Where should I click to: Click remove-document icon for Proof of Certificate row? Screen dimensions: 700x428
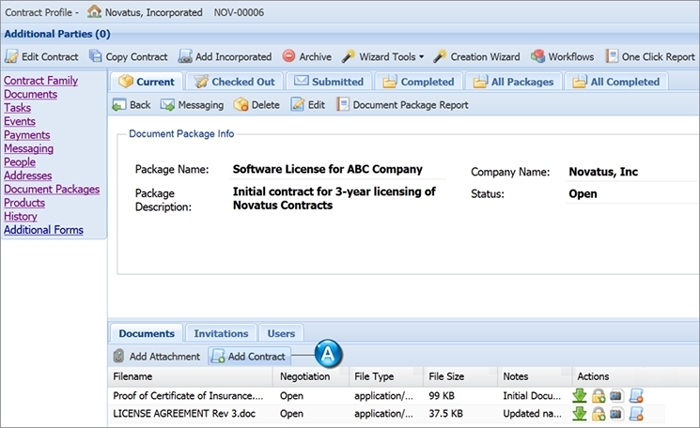coord(636,396)
